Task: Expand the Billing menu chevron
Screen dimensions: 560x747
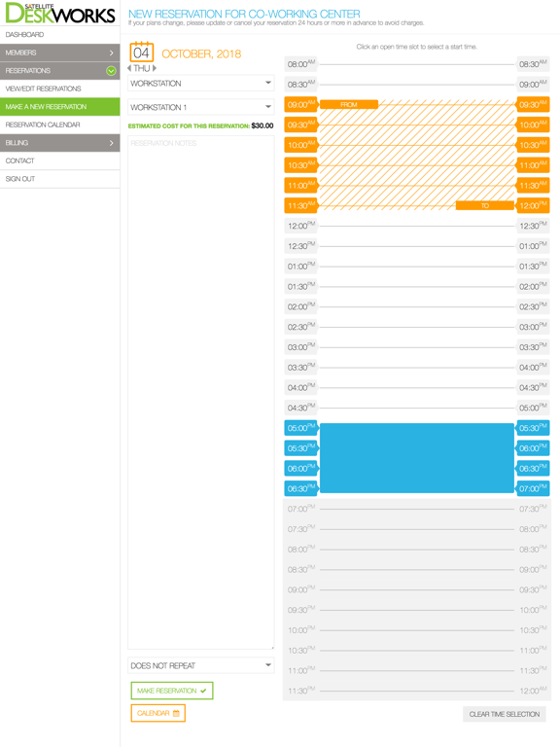Action: click(112, 143)
